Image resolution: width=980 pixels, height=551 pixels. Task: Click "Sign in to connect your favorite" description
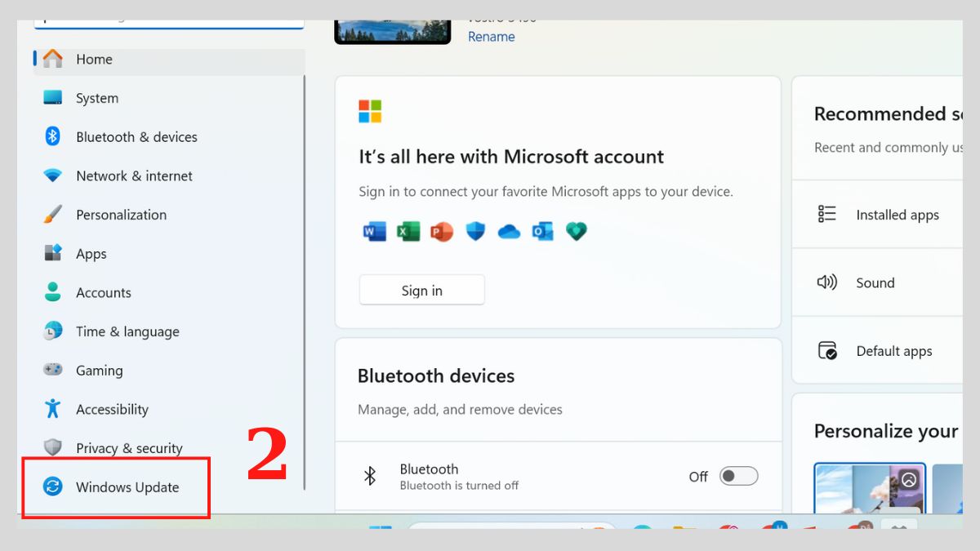click(546, 192)
